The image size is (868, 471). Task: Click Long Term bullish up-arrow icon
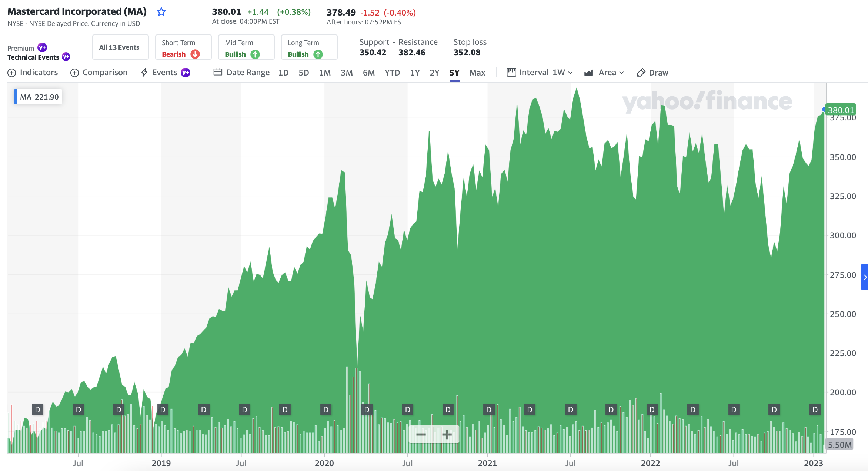318,54
